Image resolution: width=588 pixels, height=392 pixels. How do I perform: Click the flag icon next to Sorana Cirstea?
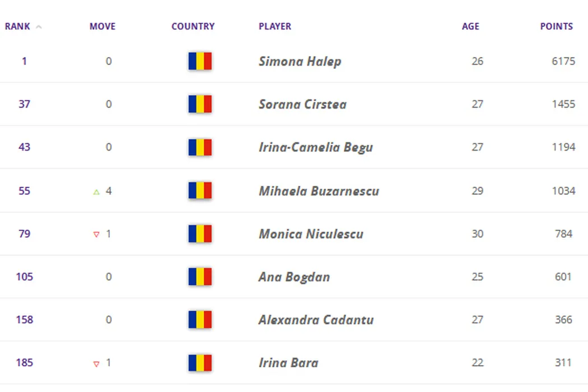(x=200, y=104)
